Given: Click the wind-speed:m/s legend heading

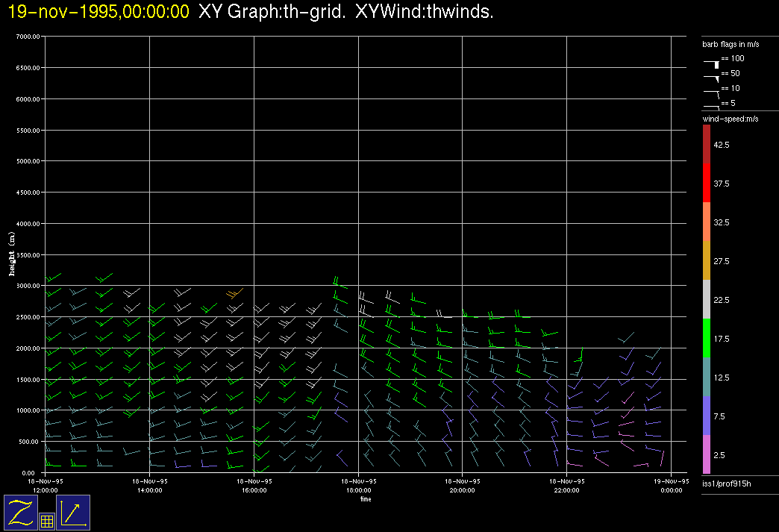Looking at the screenshot, I should coord(730,119).
